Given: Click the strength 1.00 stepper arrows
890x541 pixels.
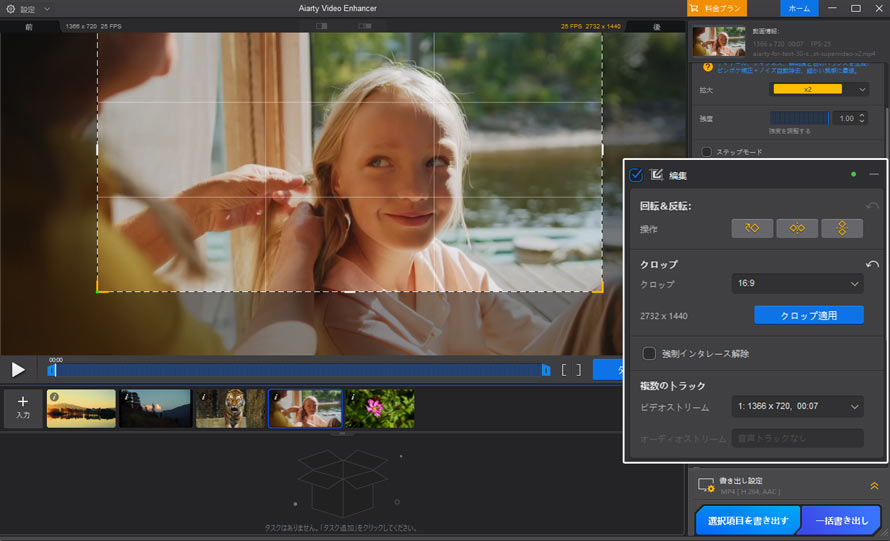Looking at the screenshot, I should 862,118.
